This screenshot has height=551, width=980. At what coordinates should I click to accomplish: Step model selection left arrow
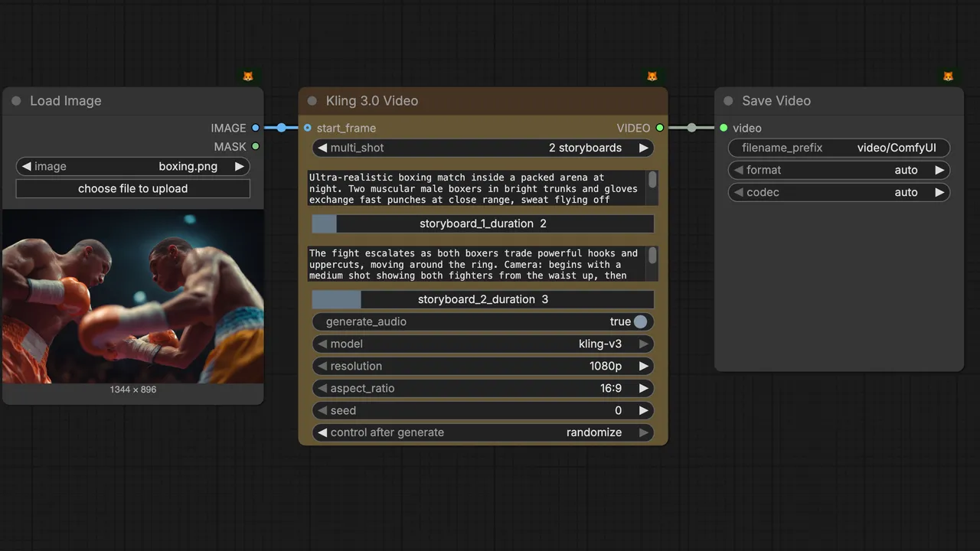tap(322, 344)
